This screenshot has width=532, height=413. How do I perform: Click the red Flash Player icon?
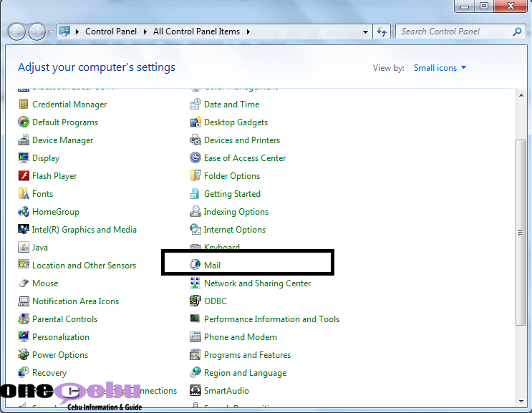tap(24, 175)
